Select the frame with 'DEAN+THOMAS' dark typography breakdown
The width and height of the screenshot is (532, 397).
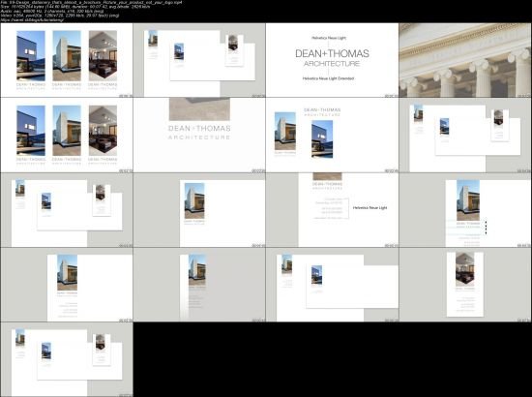coord(332,60)
